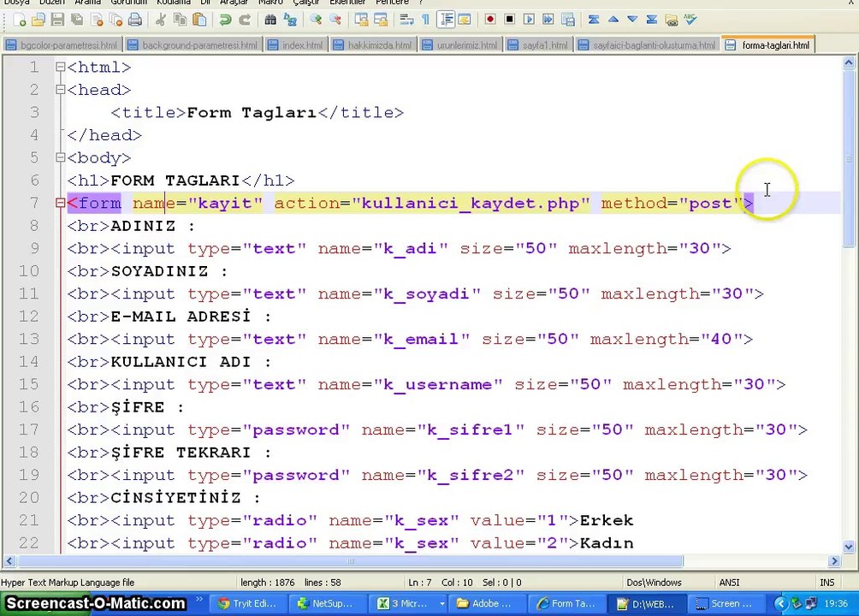Toggle show all characters pilcrow icon

426,21
